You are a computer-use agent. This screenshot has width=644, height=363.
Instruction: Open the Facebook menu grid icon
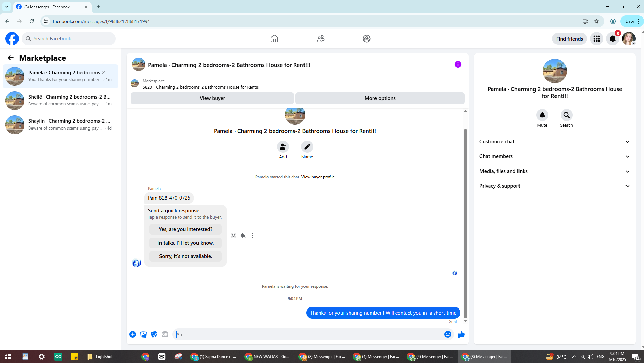(597, 39)
